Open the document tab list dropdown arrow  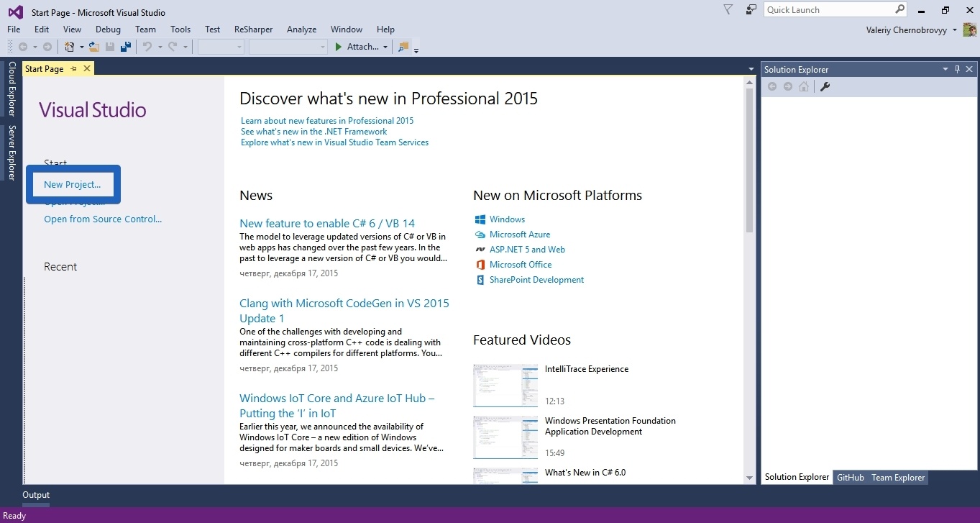coord(751,69)
